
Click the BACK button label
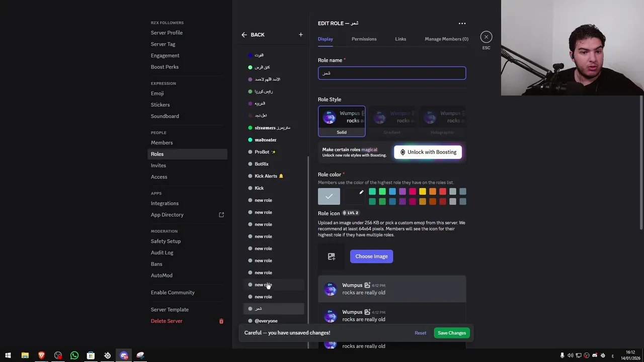(x=258, y=35)
